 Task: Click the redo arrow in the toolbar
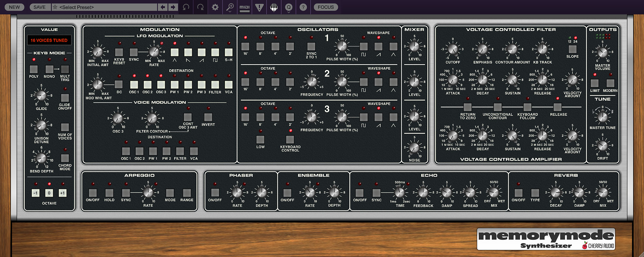tap(200, 7)
